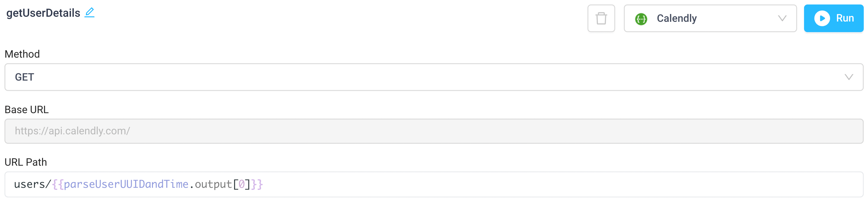
Task: Click the placeholder text api.calendly.com
Action: (x=72, y=131)
